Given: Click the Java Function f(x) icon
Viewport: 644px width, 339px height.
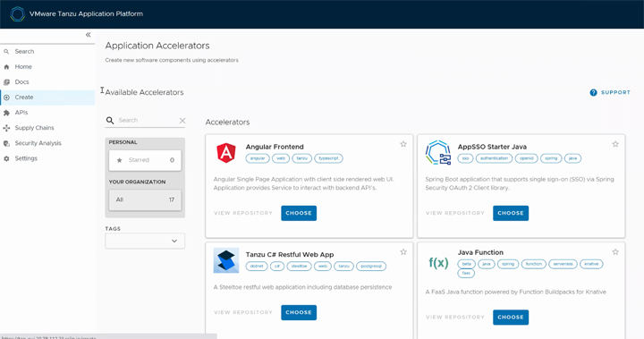Looking at the screenshot, I should pyautogui.click(x=438, y=263).
